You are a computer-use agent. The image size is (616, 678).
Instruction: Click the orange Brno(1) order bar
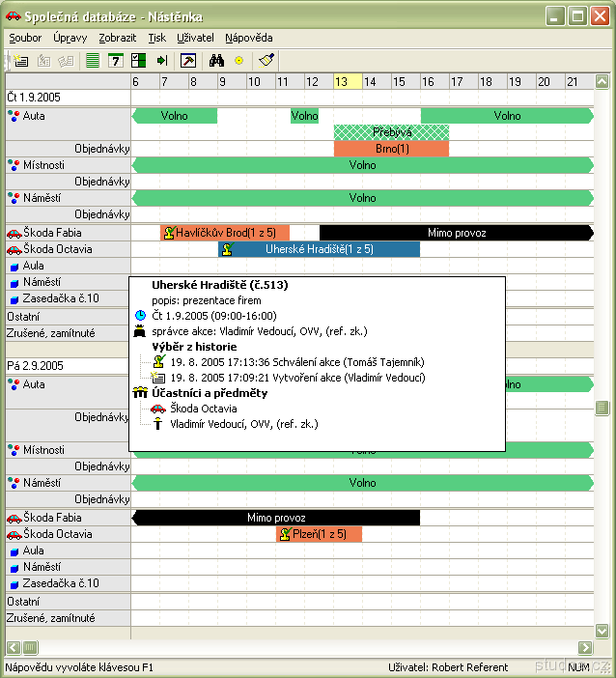click(x=391, y=149)
